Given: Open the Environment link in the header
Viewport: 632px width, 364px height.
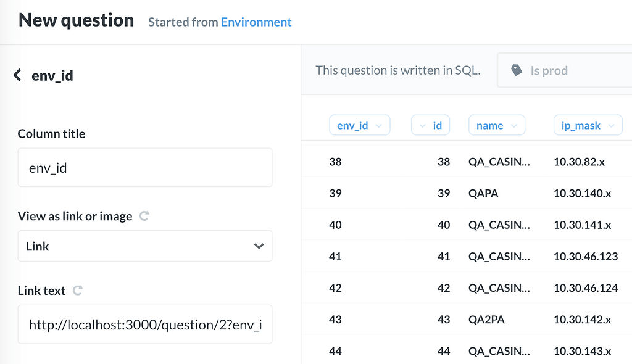Looking at the screenshot, I should pyautogui.click(x=256, y=22).
